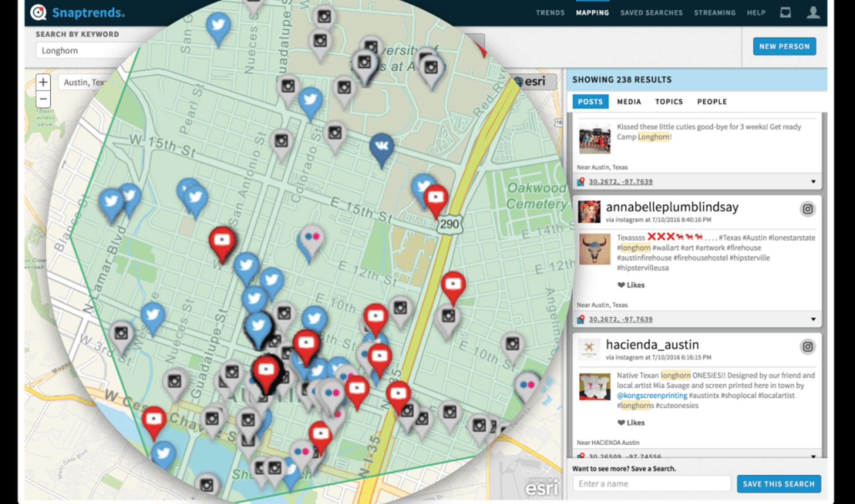Click YouTube pin near the 290 highway sign
This screenshot has width=855, height=504.
436,199
